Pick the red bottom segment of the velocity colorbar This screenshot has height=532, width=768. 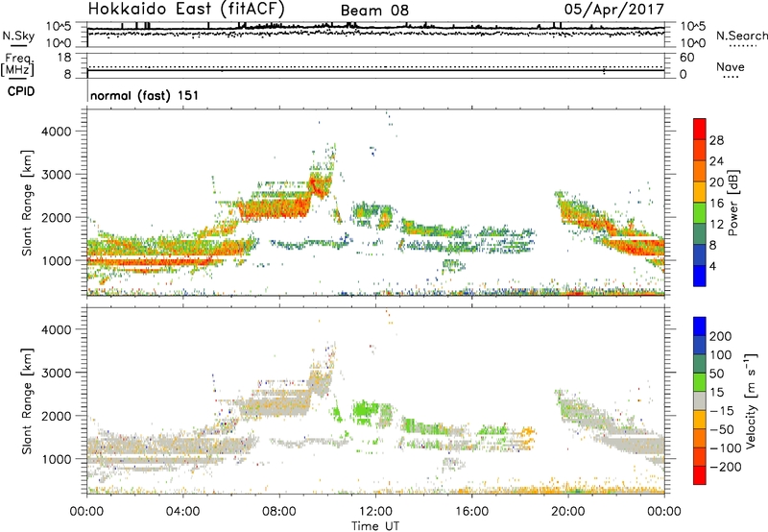pyautogui.click(x=700, y=475)
